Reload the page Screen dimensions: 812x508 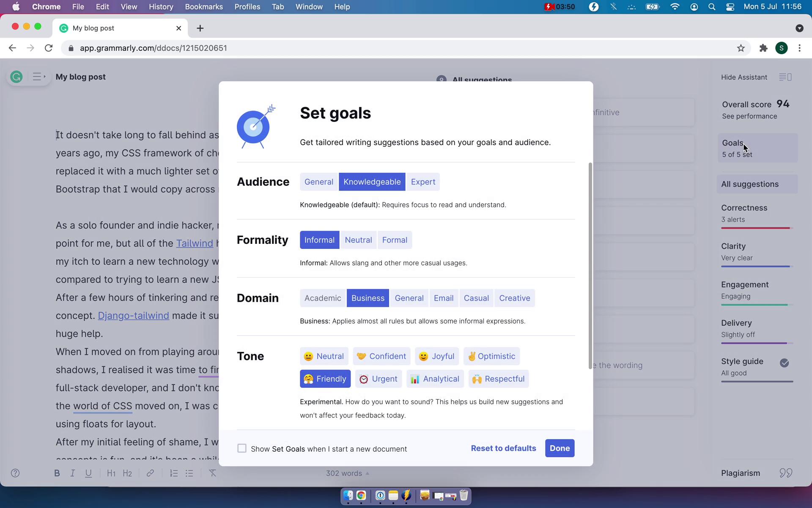[49, 48]
